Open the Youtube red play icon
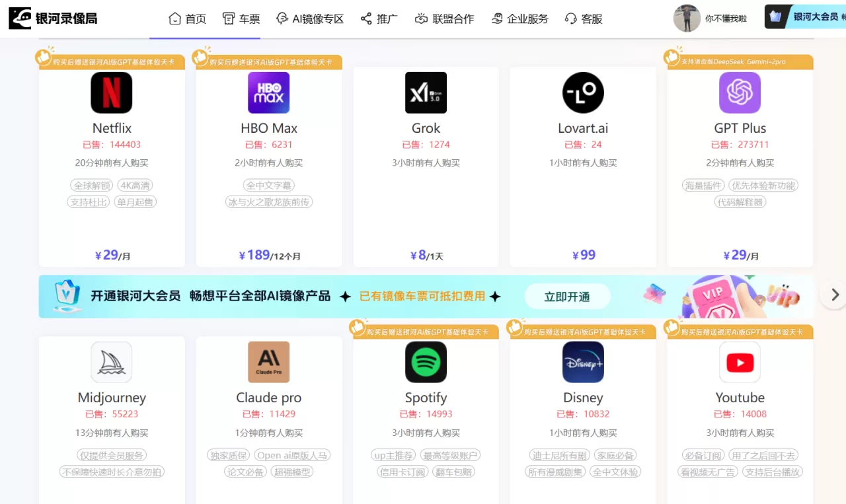The width and height of the screenshot is (846, 504). [x=740, y=362]
